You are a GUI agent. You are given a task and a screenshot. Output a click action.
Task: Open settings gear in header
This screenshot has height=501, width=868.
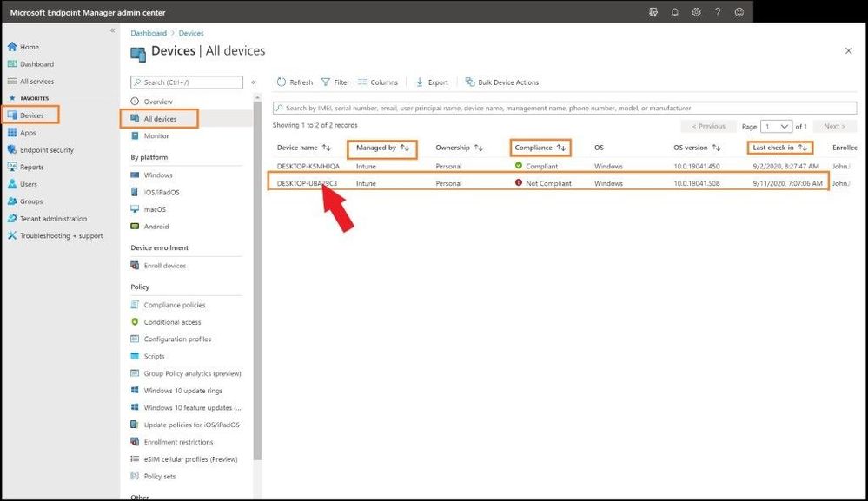[696, 12]
